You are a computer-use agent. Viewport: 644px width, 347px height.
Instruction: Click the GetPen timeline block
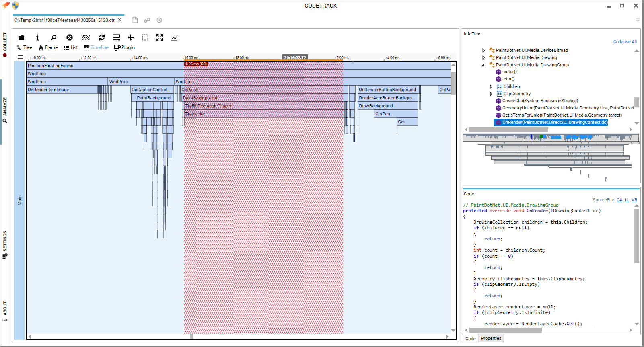click(x=396, y=114)
